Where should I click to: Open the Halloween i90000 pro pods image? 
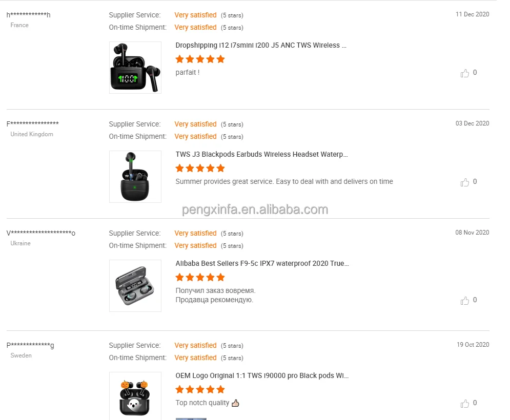pos(135,395)
